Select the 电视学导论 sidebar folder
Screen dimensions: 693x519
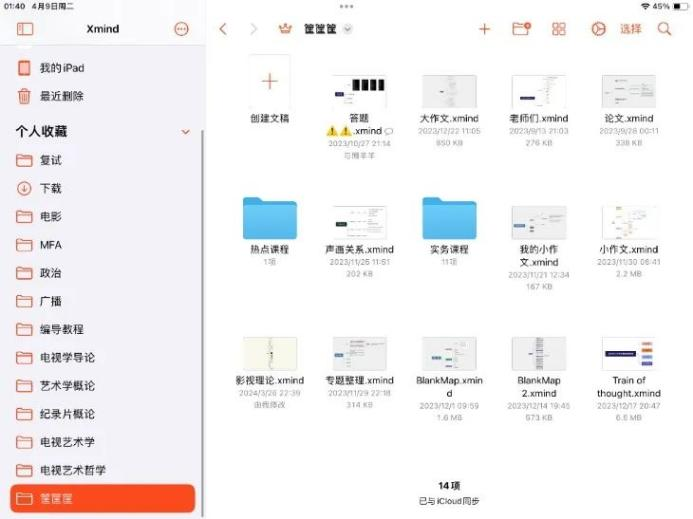(67, 357)
